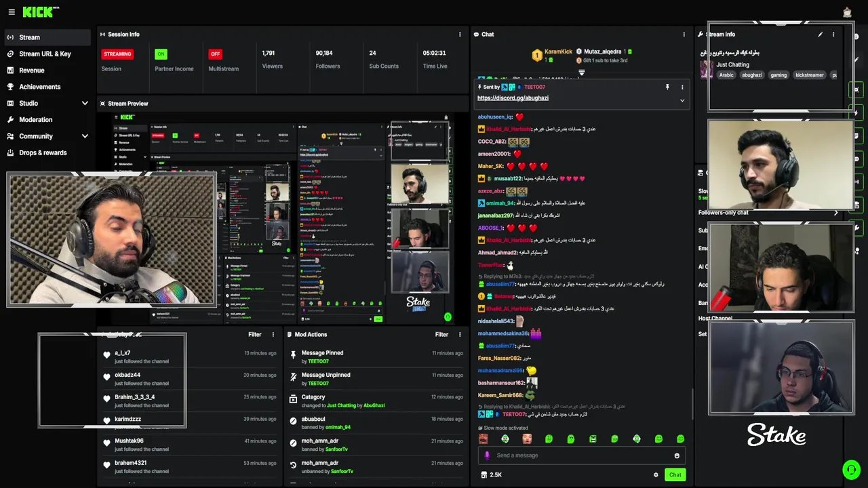Open Session Info panel options menu
Screen dimensions: 868x488
(460, 35)
